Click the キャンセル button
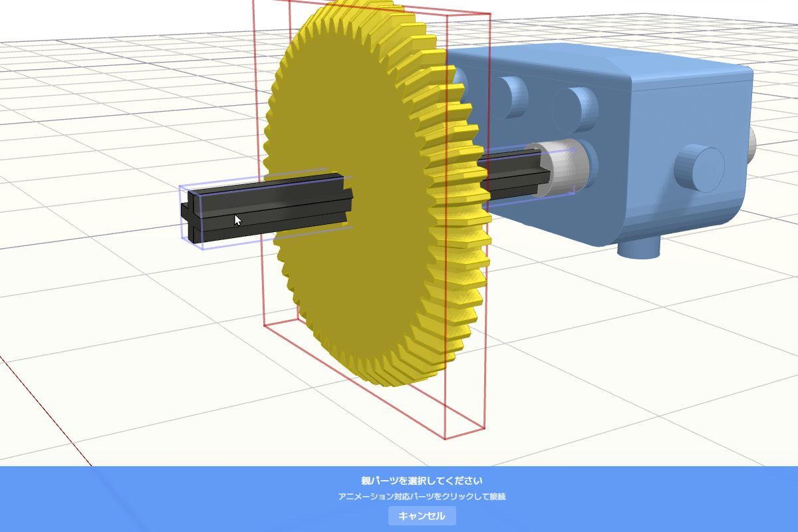This screenshot has height=532, width=798. click(x=422, y=516)
